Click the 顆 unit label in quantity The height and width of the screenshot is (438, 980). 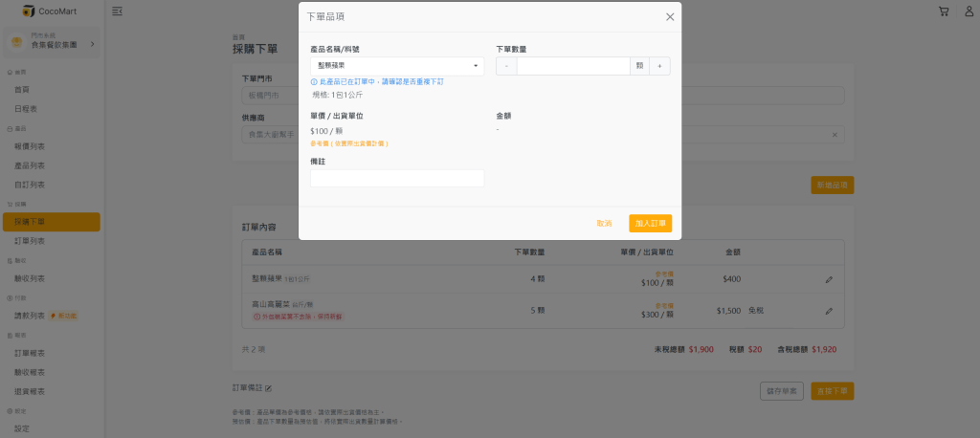[x=639, y=66]
